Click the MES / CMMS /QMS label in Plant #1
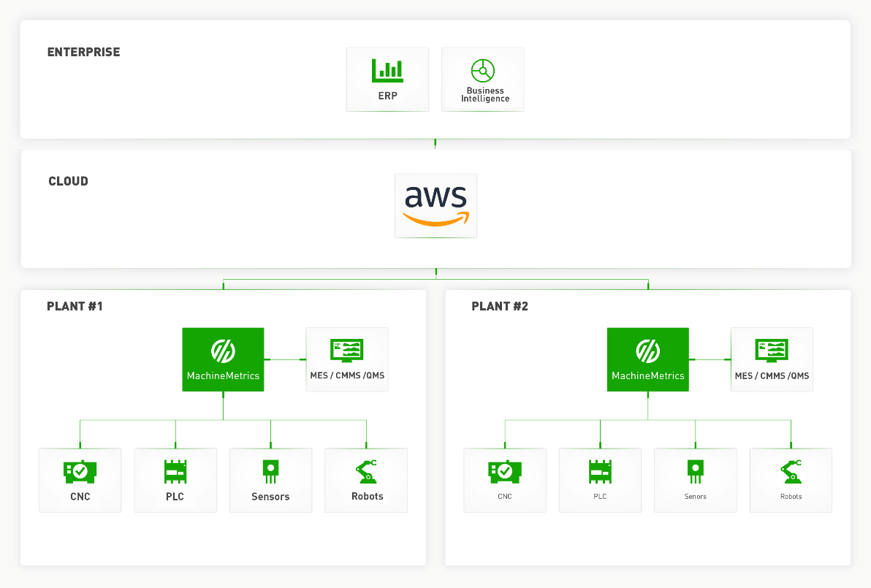Image resolution: width=871 pixels, height=588 pixels. coord(347,375)
